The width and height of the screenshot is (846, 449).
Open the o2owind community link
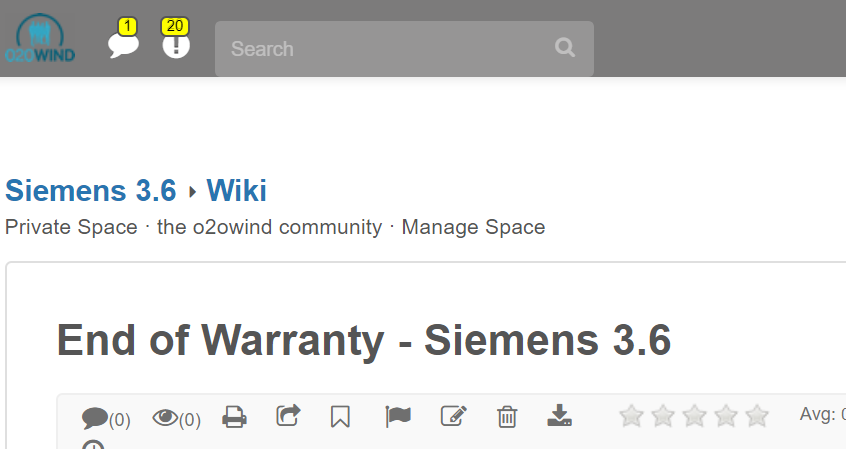pos(269,227)
